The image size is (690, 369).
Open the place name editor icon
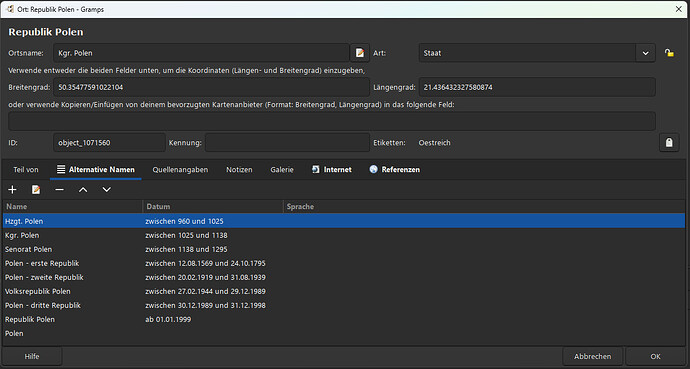click(360, 53)
